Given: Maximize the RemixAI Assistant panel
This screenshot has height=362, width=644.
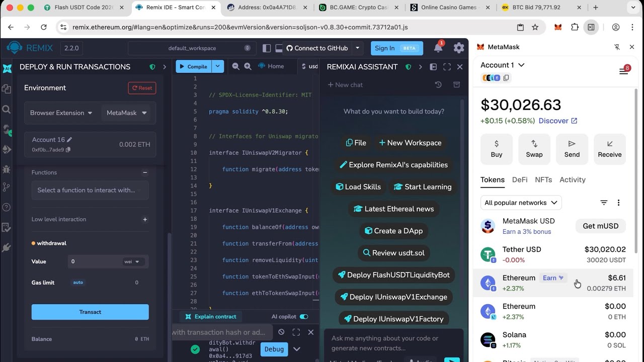Looking at the screenshot, I should click(447, 67).
